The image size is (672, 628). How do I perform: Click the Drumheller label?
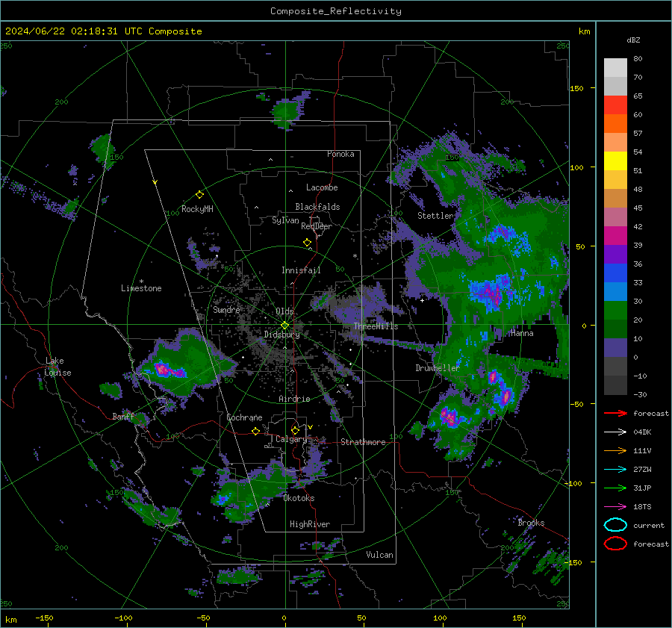(x=438, y=368)
